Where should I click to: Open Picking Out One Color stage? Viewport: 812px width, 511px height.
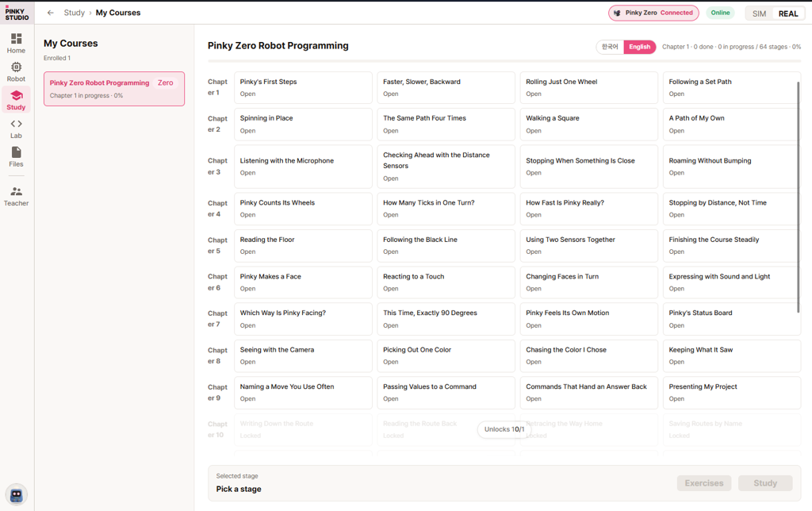point(446,355)
